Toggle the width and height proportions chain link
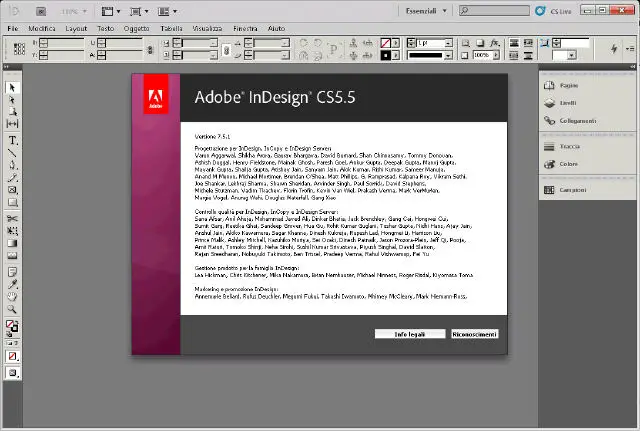 tap(150, 50)
